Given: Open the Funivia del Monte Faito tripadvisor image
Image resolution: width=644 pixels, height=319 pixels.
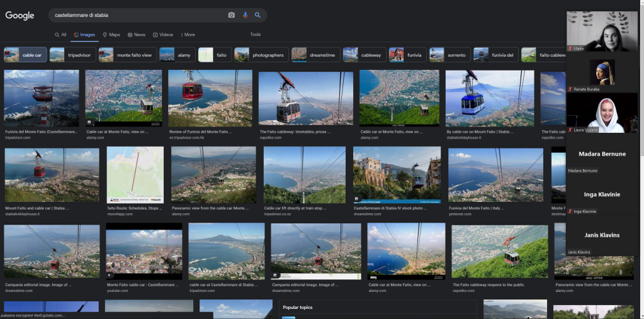Looking at the screenshot, I should (41, 98).
